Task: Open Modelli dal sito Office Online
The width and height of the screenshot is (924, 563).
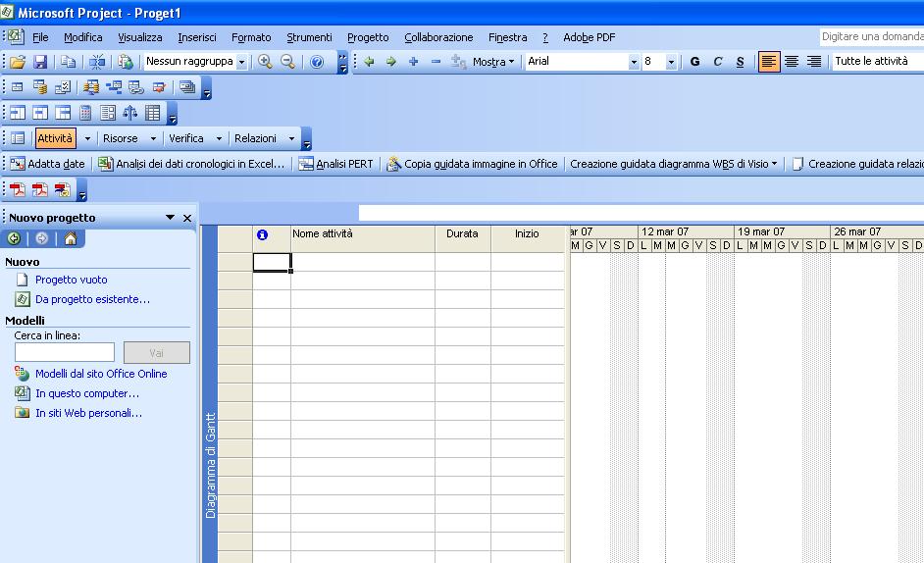Action: [x=101, y=374]
